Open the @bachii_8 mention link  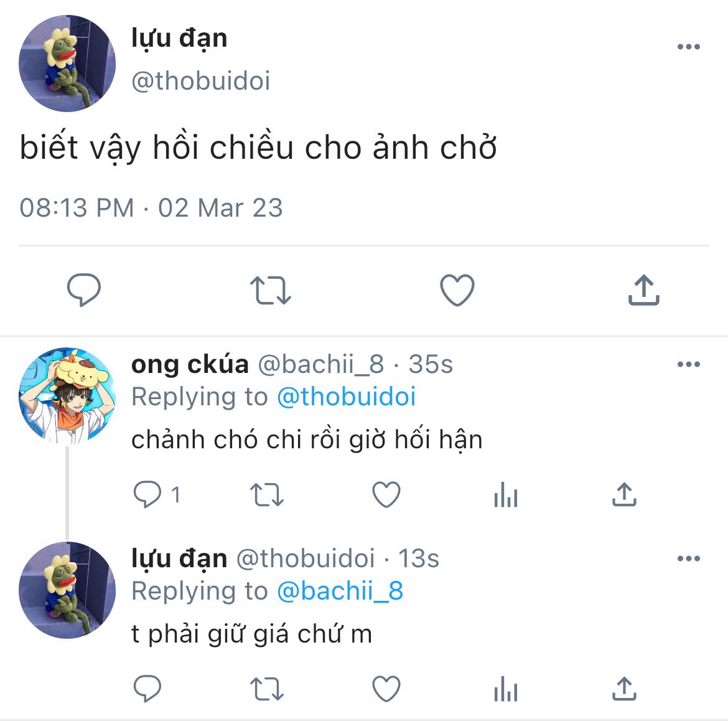click(x=340, y=591)
